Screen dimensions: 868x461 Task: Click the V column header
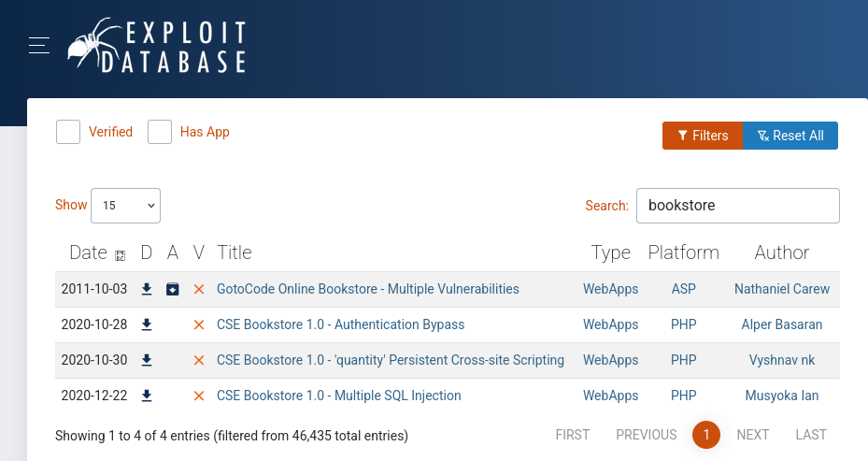[x=199, y=252]
